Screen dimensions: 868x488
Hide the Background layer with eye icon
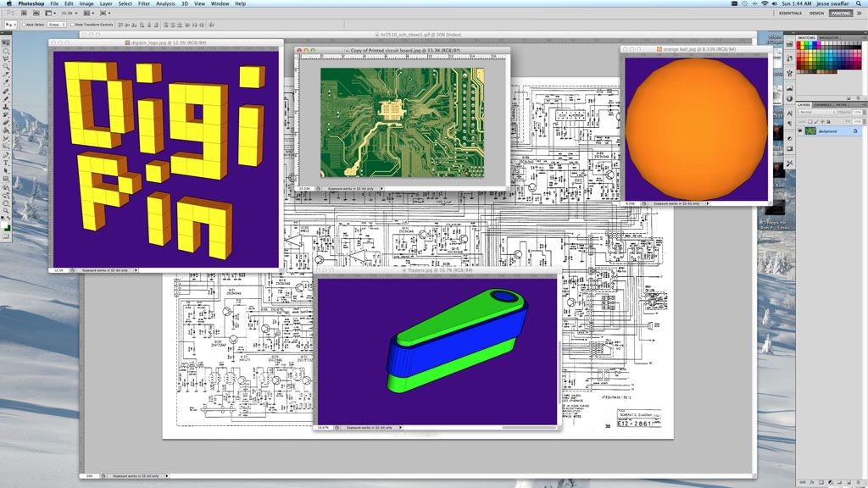pyautogui.click(x=800, y=131)
